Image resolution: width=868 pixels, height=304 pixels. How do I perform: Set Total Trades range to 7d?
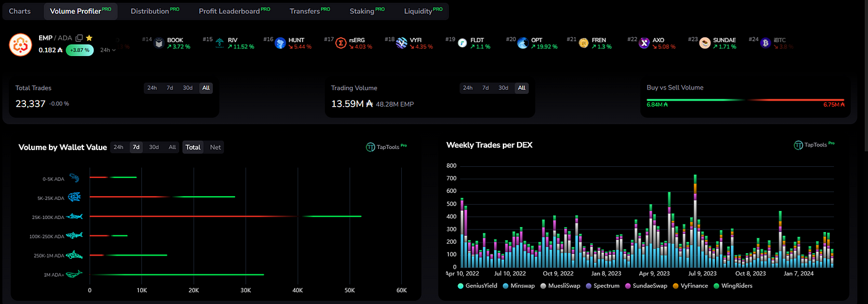(x=169, y=88)
